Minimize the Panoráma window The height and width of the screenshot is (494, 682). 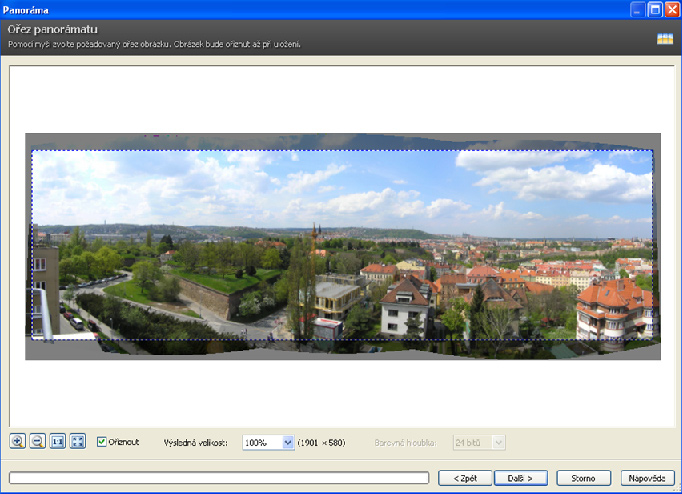(x=637, y=10)
